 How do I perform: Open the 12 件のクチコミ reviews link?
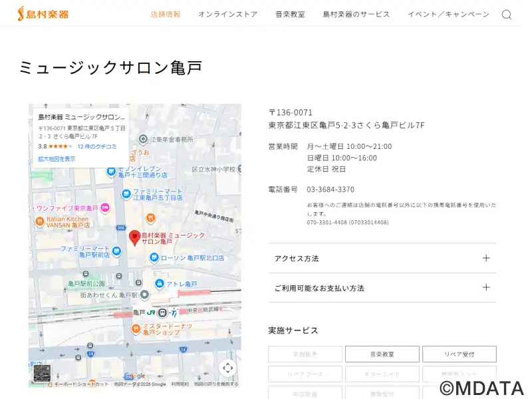97,146
